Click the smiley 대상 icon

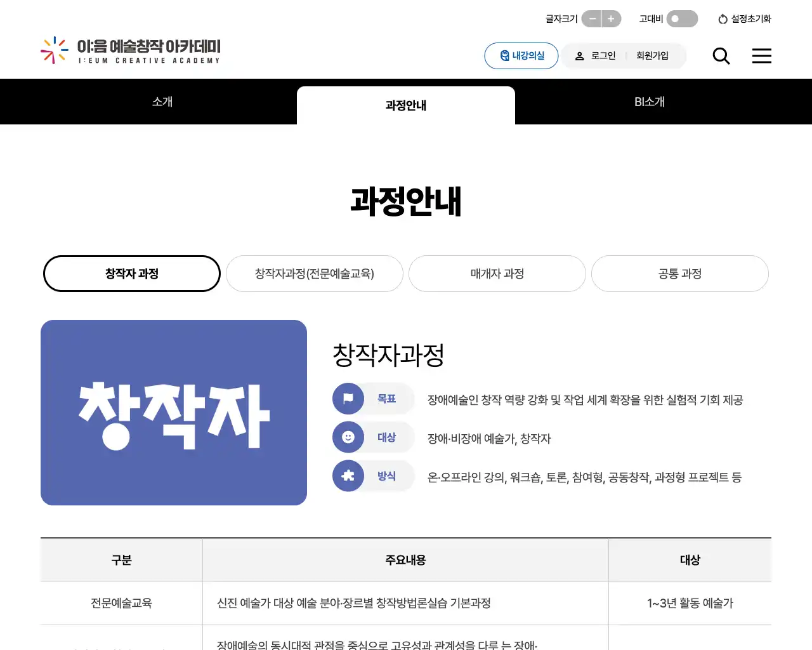[x=348, y=437]
